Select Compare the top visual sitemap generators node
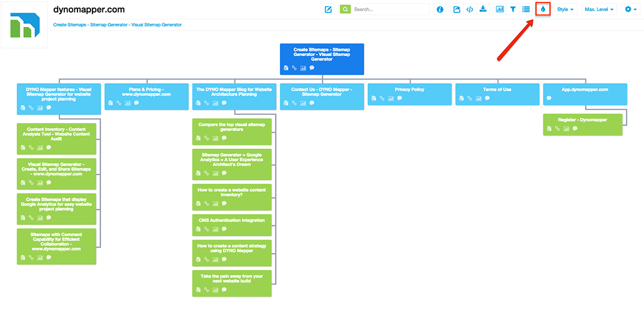Viewport: 644px width, 311px height. point(232,132)
